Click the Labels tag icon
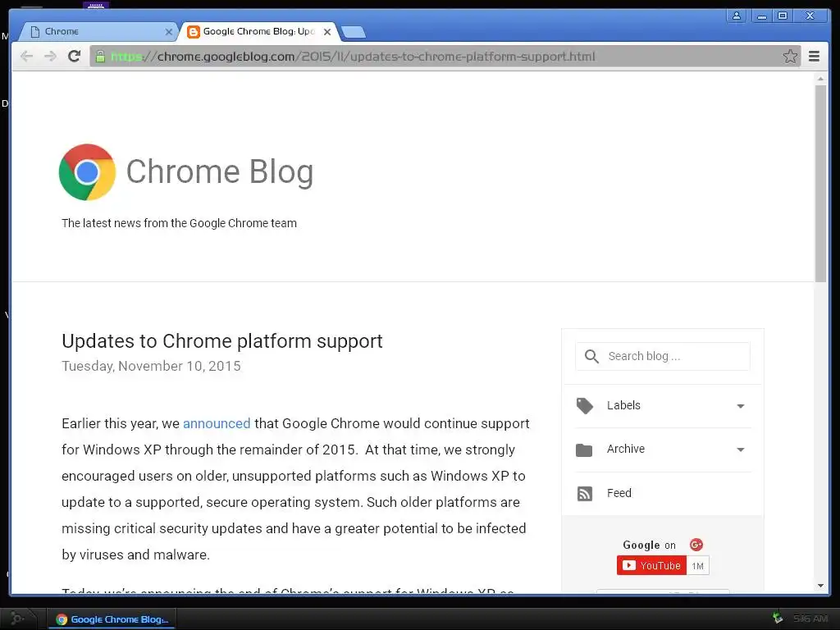 pyautogui.click(x=584, y=405)
